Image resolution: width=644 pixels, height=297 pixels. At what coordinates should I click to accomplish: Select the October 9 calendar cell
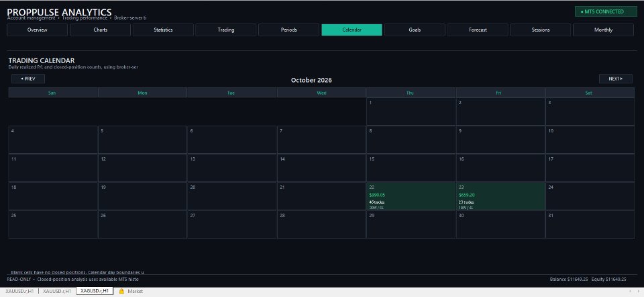pos(500,140)
